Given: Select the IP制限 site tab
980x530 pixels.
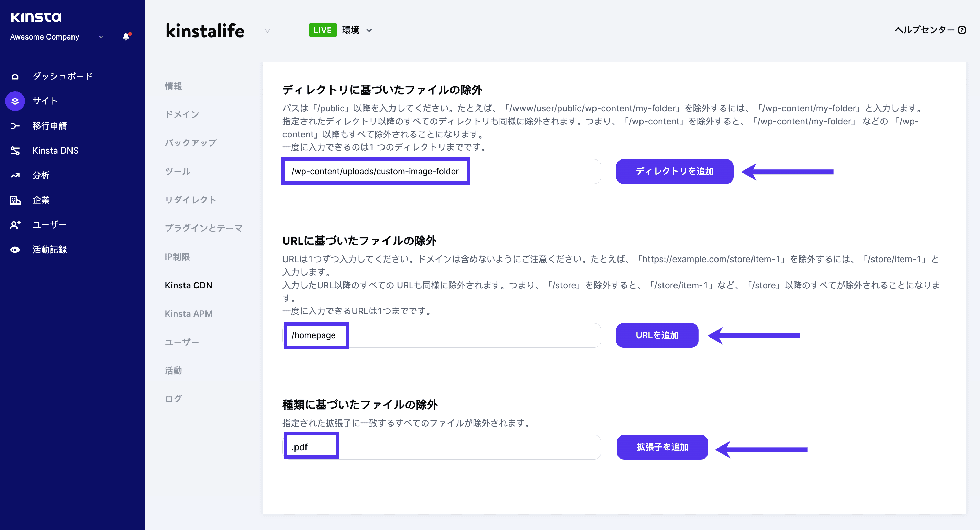Looking at the screenshot, I should pyautogui.click(x=177, y=257).
